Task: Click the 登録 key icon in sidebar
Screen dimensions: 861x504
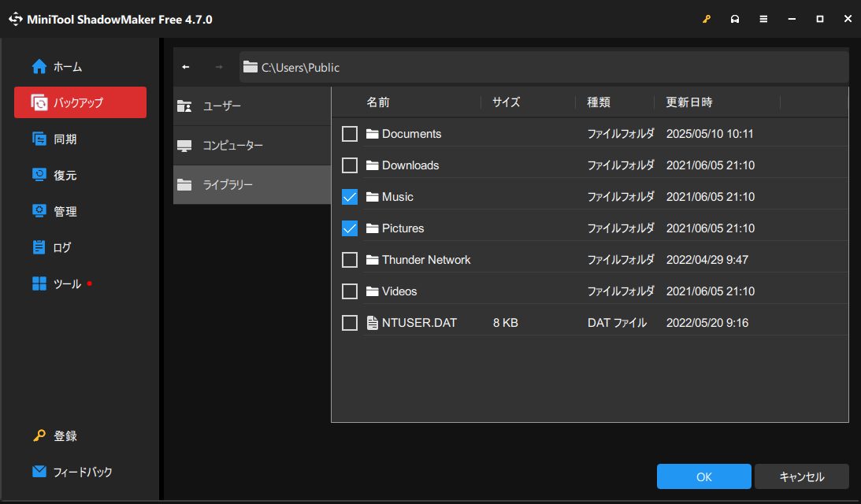Action: 39,436
